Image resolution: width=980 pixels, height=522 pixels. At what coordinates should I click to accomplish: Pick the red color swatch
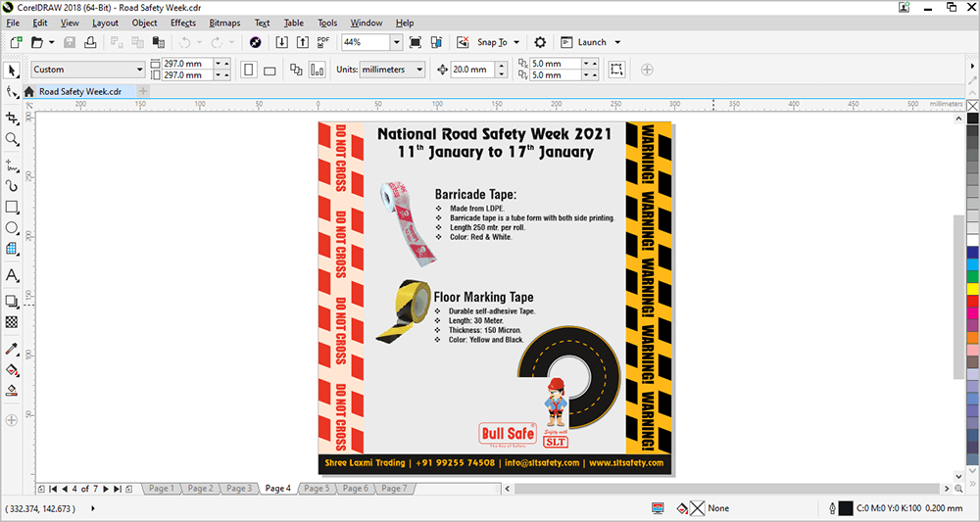973,301
